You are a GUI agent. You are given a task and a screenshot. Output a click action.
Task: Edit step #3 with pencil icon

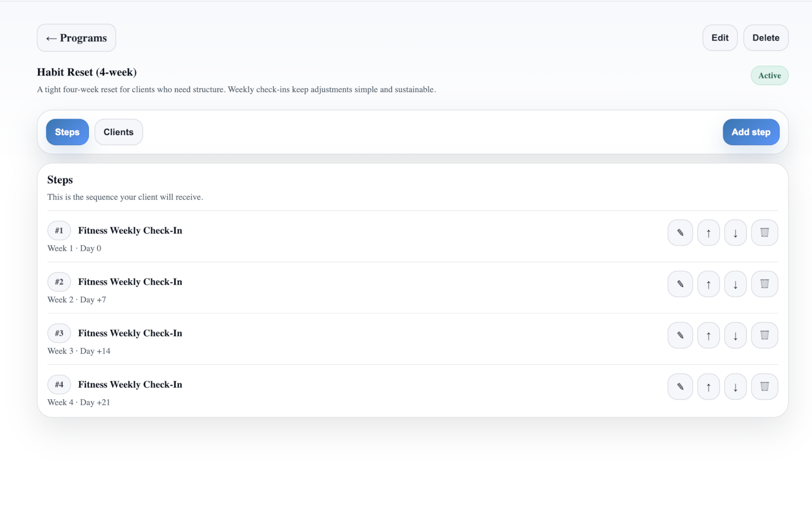tap(680, 335)
